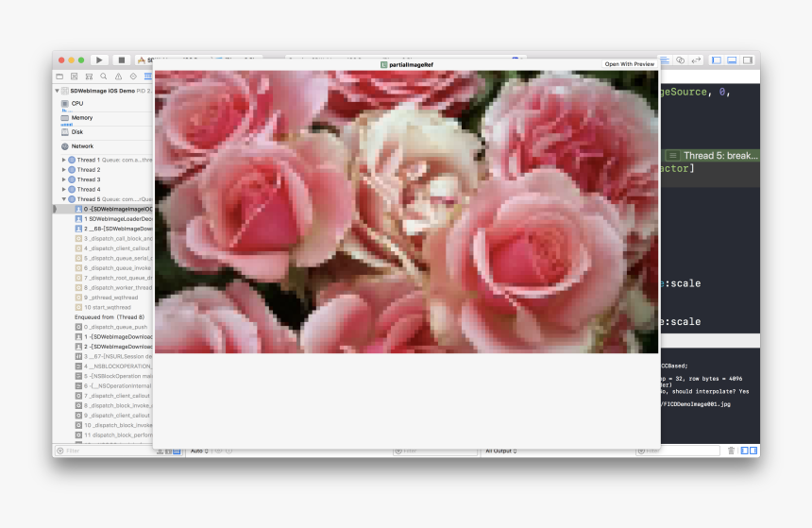Open the Find navigator magnifier icon

(x=104, y=77)
